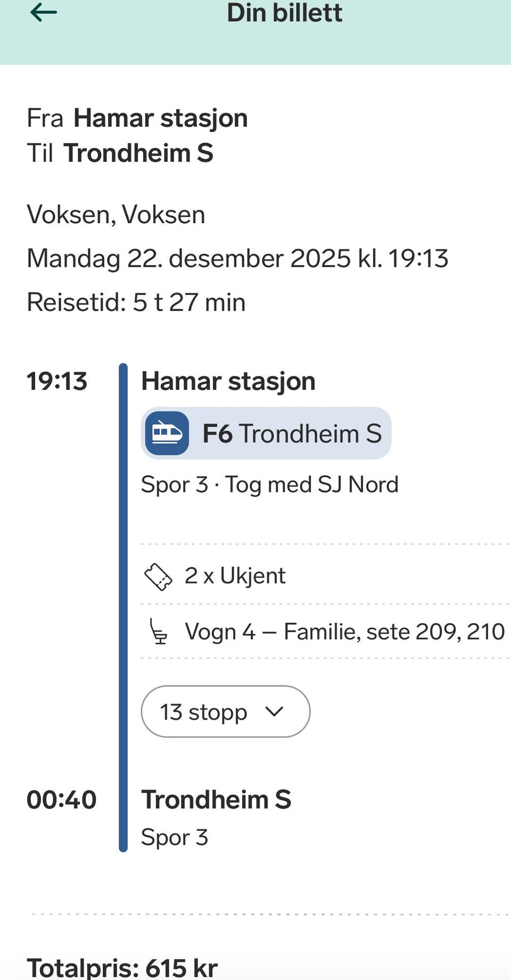Tap the 00:40 arrival time

click(61, 800)
